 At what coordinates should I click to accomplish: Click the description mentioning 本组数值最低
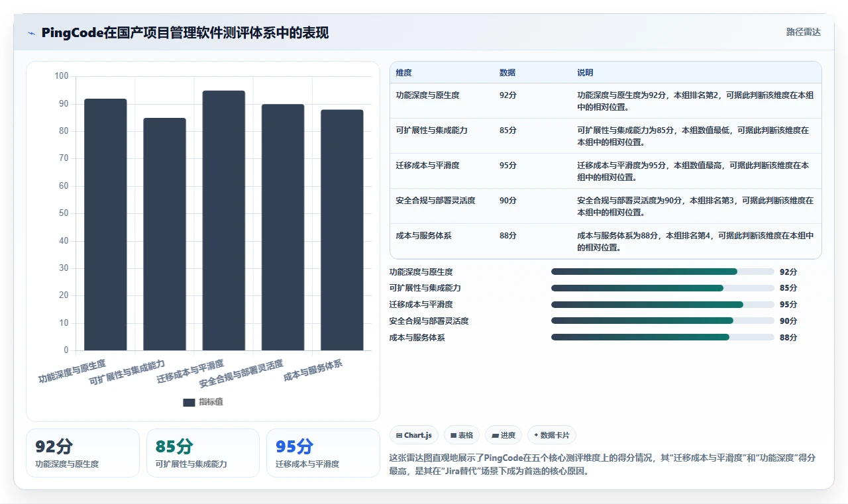pyautogui.click(x=694, y=136)
